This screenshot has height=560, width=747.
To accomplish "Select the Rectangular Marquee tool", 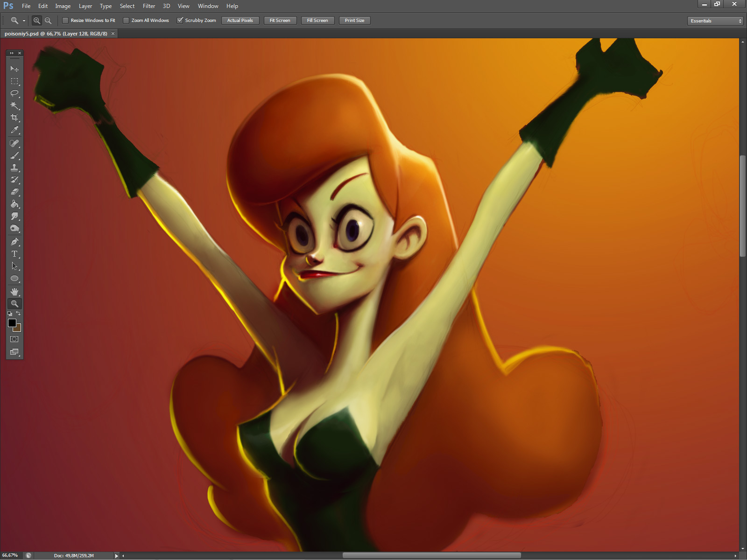I will [14, 81].
